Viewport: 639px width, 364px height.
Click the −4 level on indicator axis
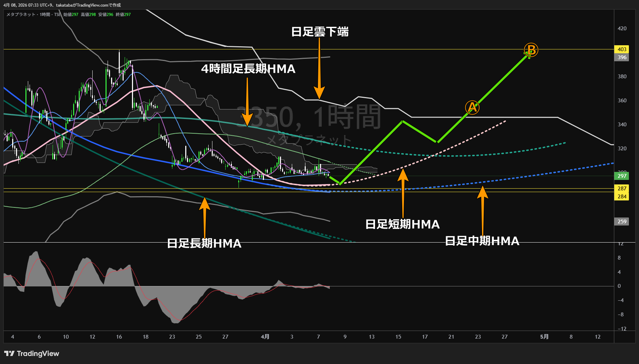[621, 300]
